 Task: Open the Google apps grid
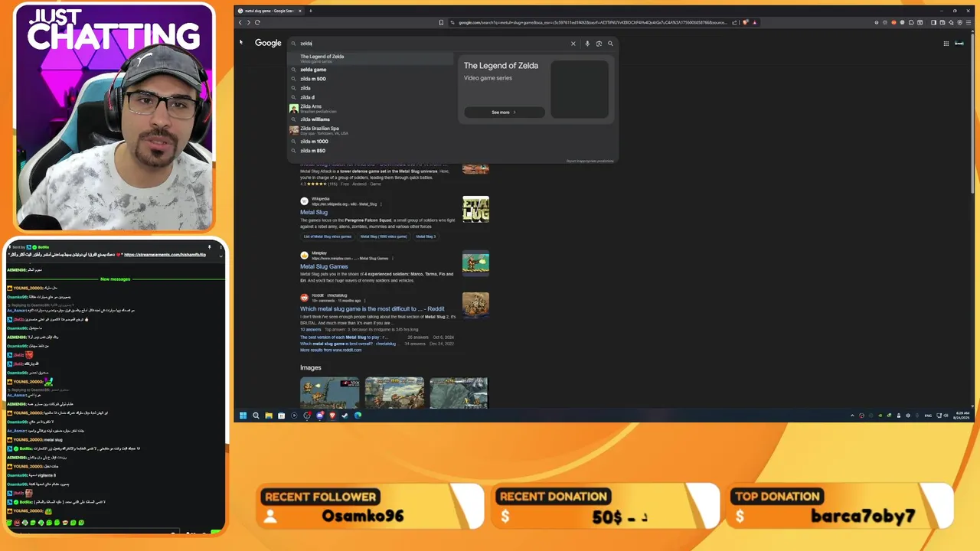pos(946,44)
